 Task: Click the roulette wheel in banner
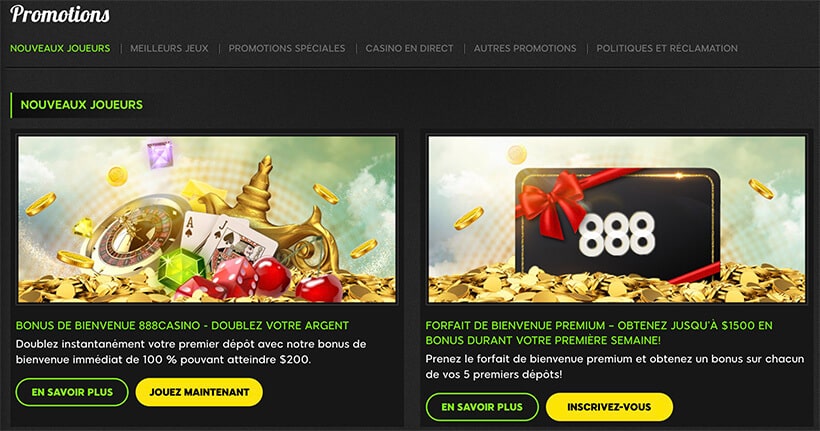[x=138, y=235]
